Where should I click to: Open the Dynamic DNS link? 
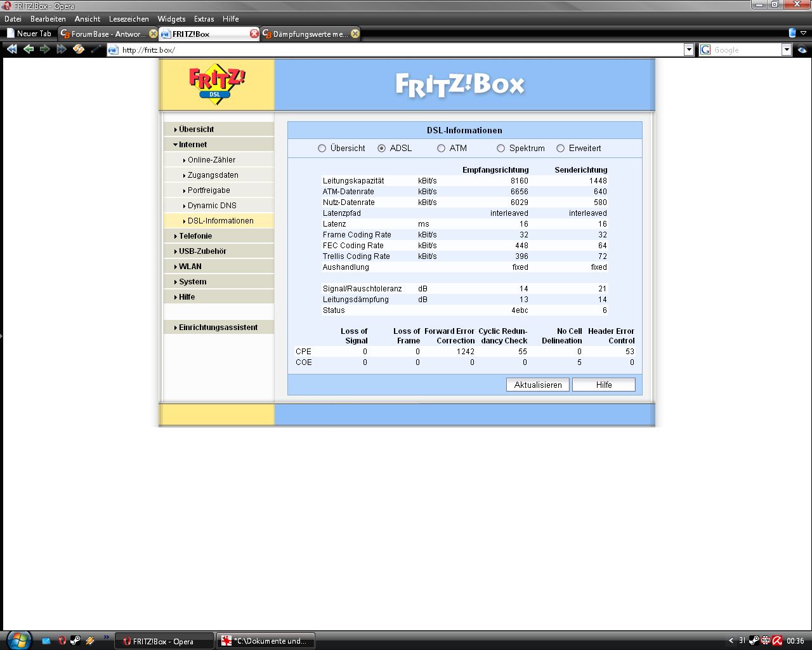point(212,206)
